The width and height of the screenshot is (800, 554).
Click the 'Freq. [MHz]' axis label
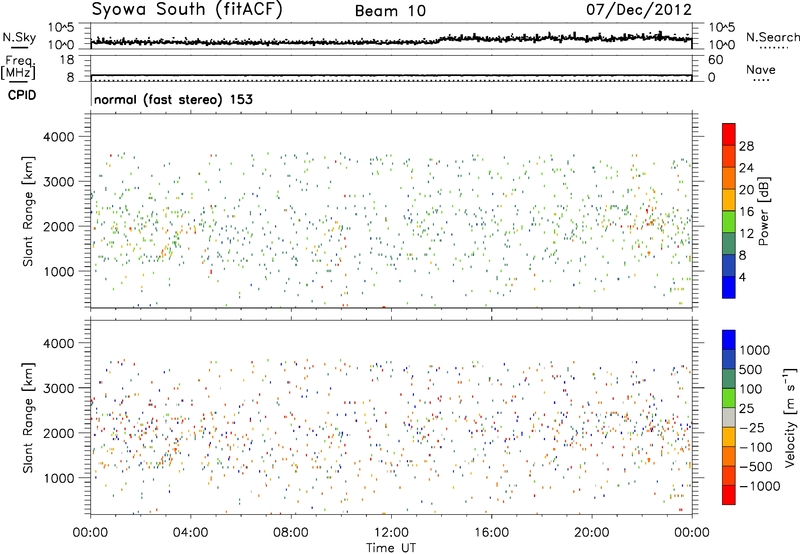click(x=19, y=68)
